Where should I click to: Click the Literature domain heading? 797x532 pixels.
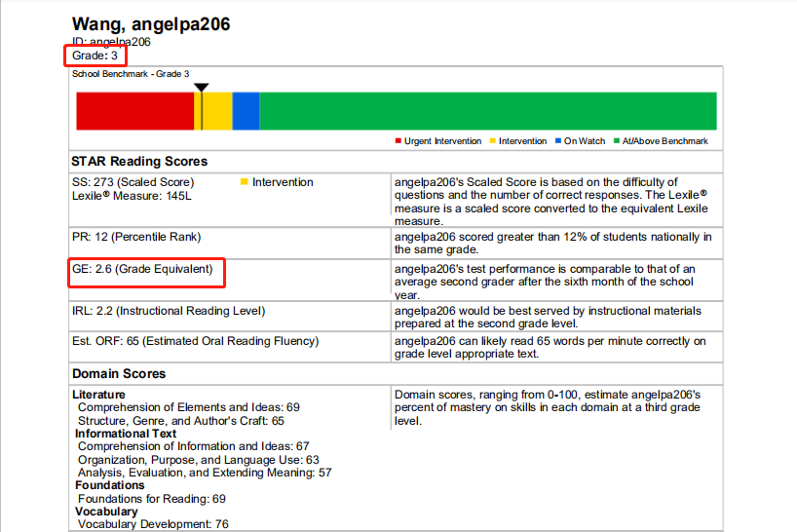click(98, 395)
